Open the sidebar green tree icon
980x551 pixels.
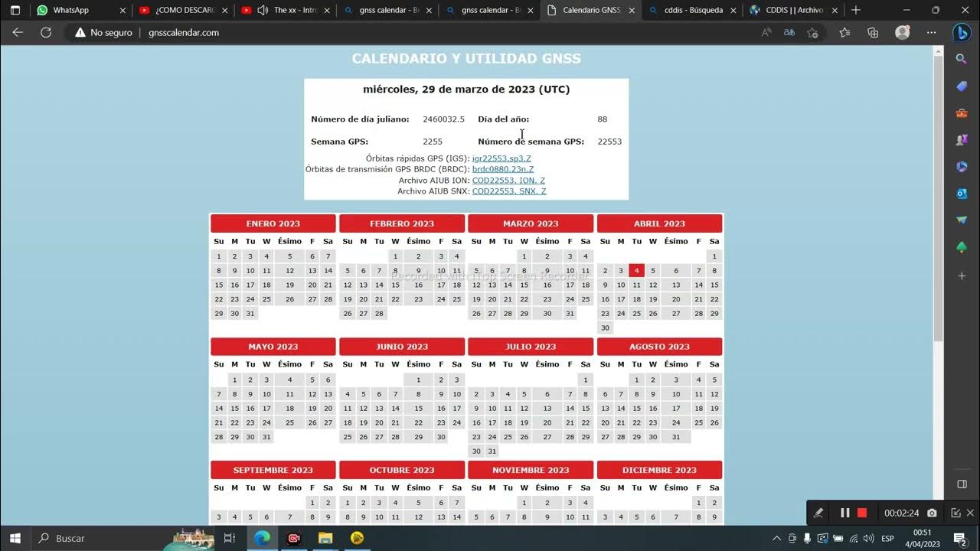point(962,247)
